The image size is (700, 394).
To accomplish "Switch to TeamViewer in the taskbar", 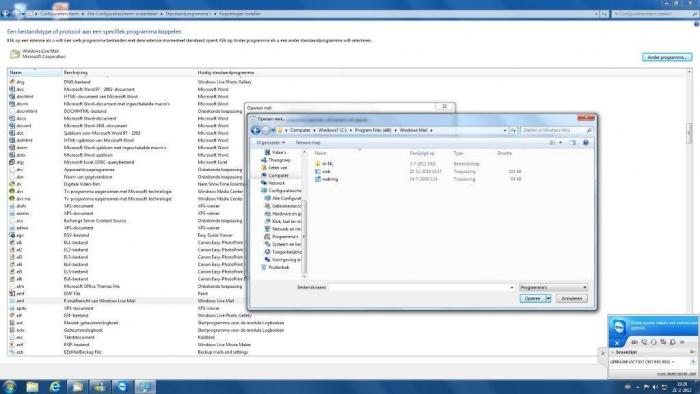I will 122,386.
